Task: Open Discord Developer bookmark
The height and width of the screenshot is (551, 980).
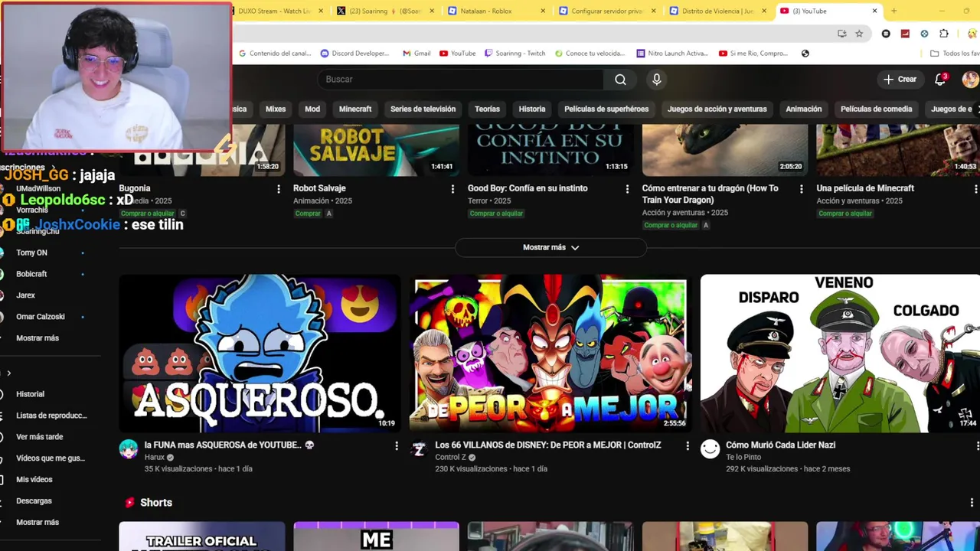Action: tap(355, 54)
